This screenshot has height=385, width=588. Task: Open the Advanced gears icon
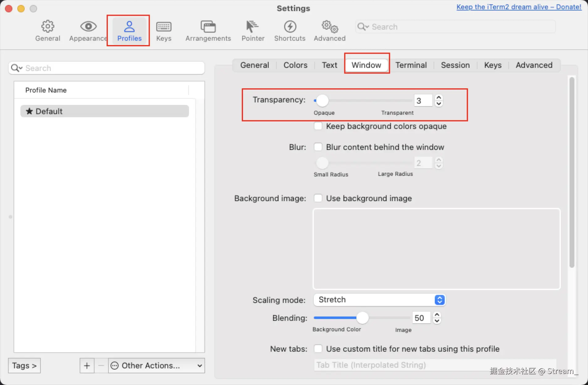tap(330, 27)
